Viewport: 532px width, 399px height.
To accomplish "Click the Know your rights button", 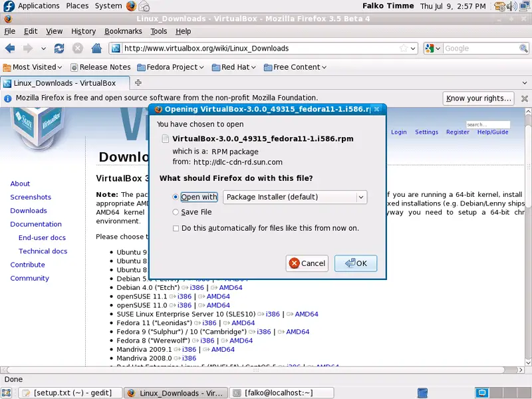I will click(x=478, y=98).
